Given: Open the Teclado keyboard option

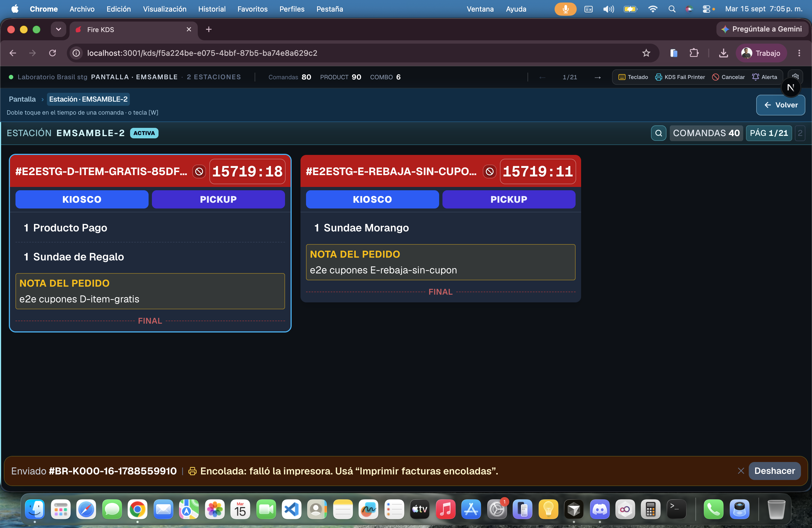Looking at the screenshot, I should point(633,77).
